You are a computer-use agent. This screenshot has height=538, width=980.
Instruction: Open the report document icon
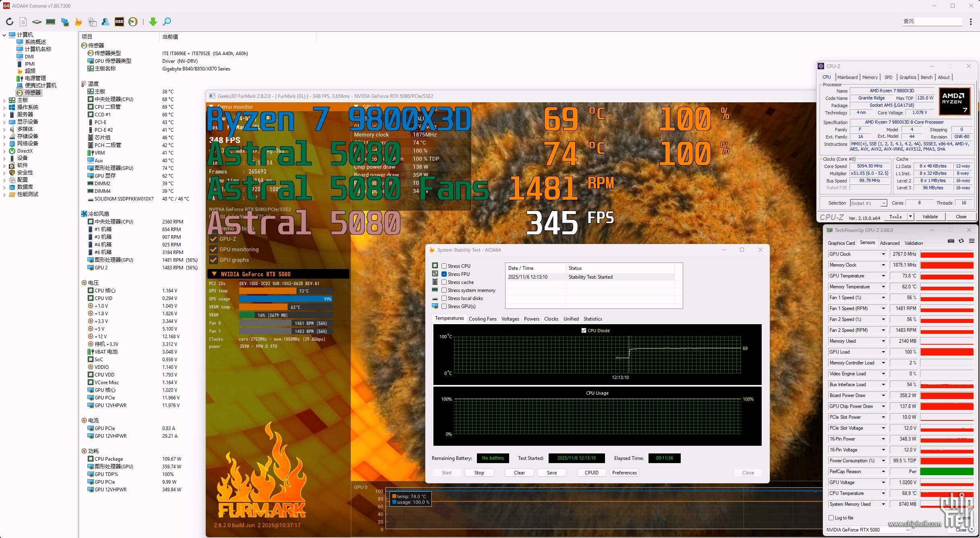[x=23, y=22]
